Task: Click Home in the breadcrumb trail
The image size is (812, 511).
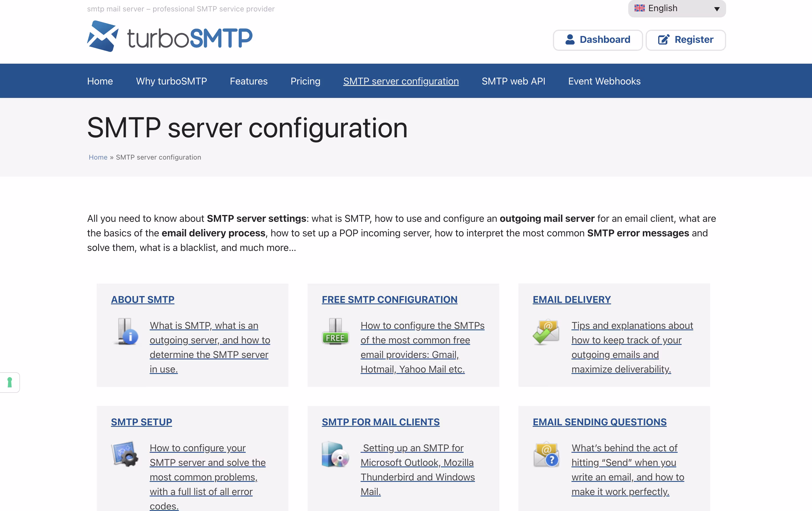Action: (x=98, y=157)
